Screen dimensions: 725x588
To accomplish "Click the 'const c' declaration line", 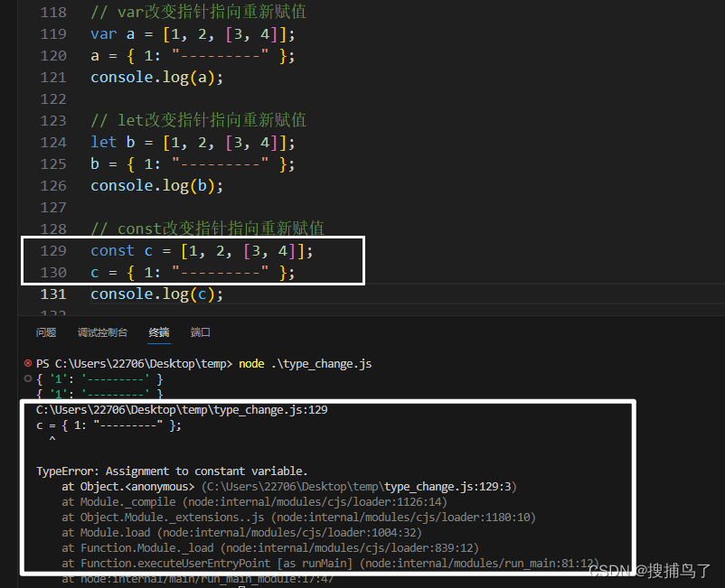I will (202, 251).
